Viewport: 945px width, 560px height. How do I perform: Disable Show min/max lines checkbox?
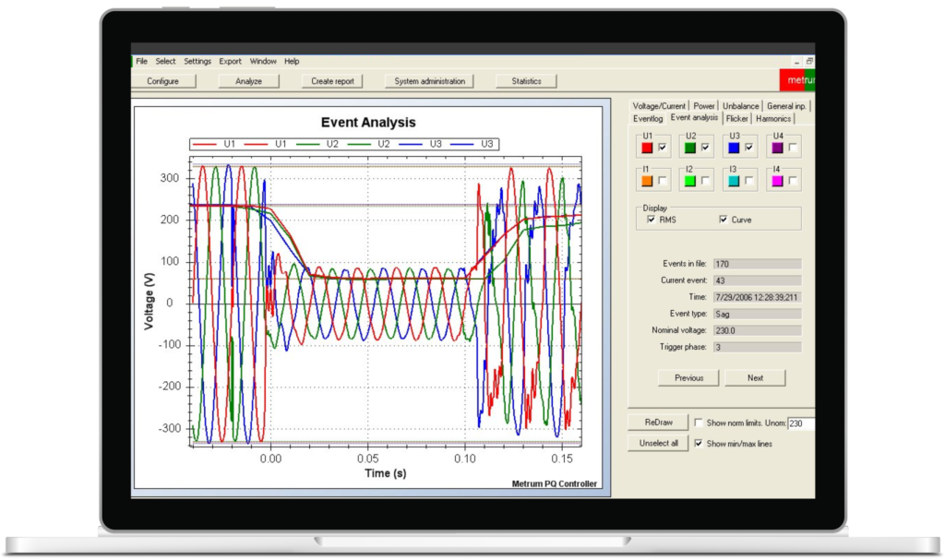[x=699, y=444]
